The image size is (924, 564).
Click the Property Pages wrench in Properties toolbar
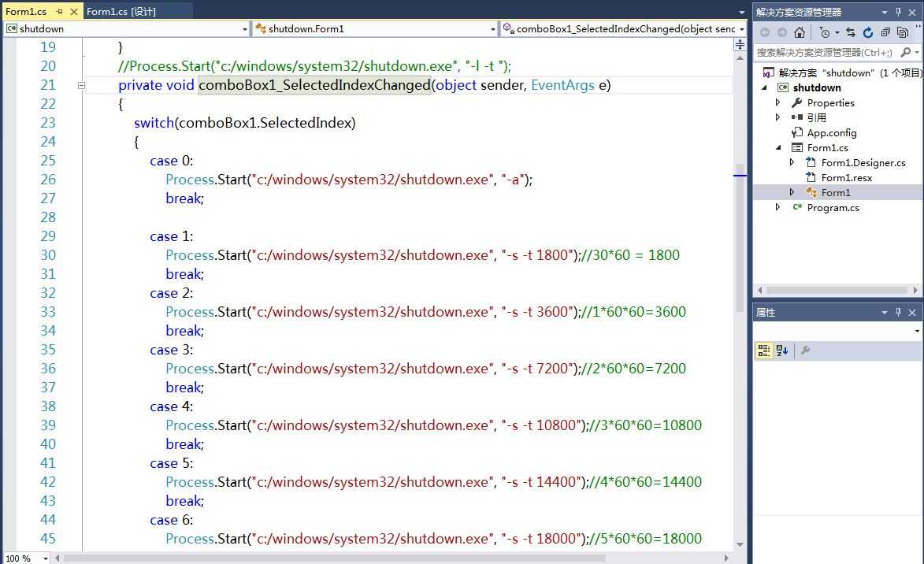coord(806,351)
